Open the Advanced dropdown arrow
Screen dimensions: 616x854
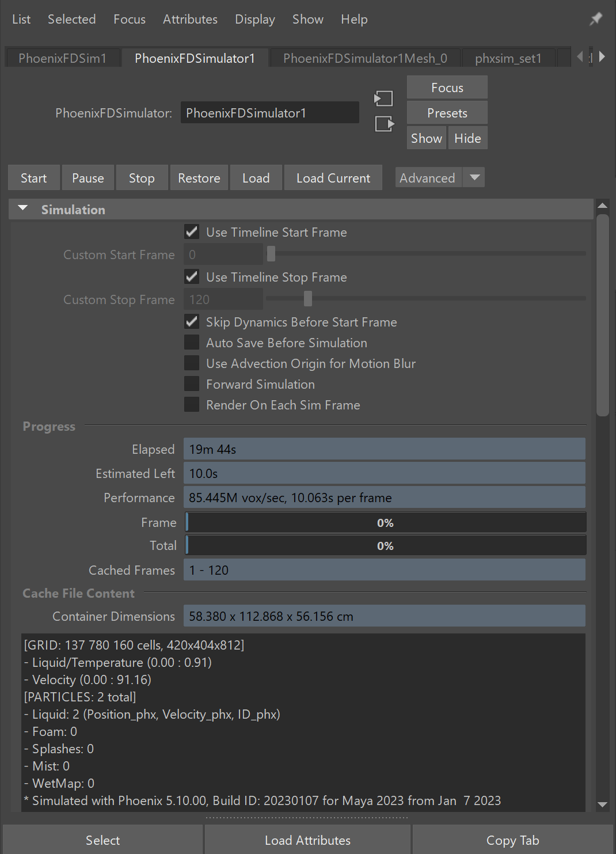coord(474,178)
